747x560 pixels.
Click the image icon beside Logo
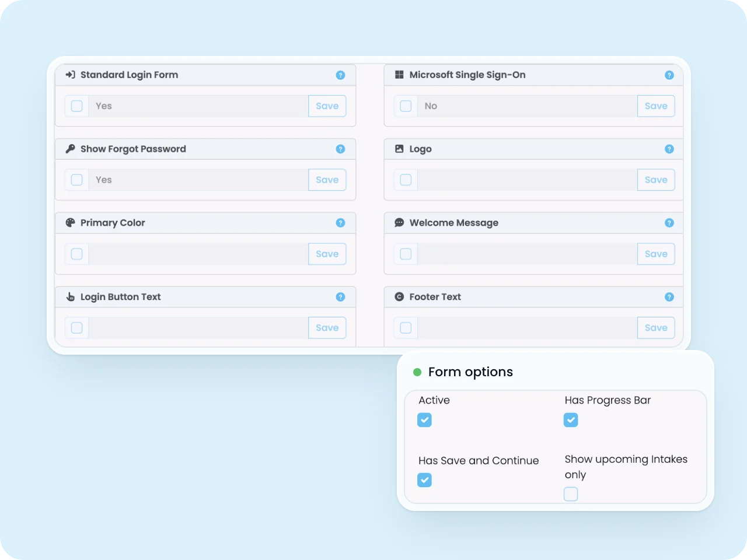(x=399, y=149)
